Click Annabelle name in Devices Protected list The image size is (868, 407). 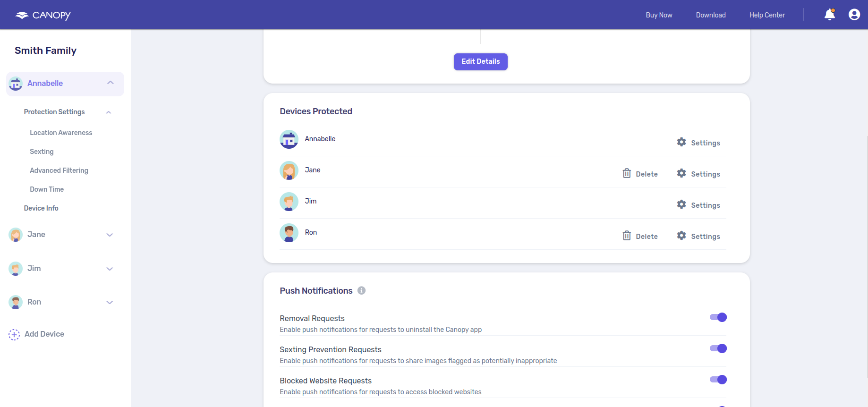pyautogui.click(x=320, y=139)
